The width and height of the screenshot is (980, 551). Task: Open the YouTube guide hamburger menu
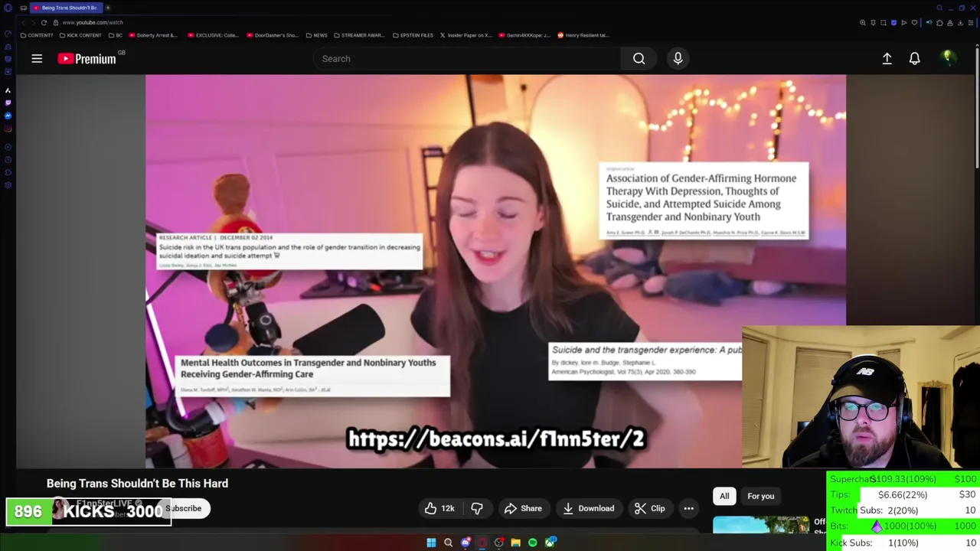pos(36,58)
